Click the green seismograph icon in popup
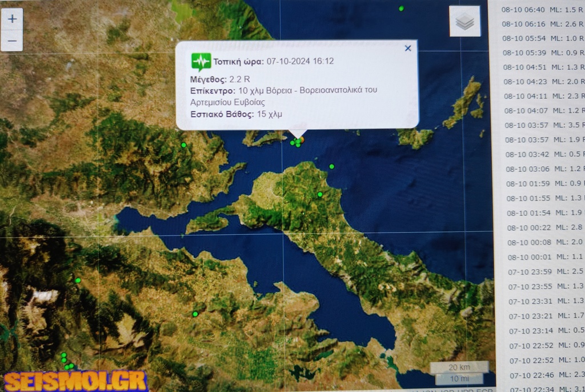The width and height of the screenshot is (585, 392). coord(201,61)
